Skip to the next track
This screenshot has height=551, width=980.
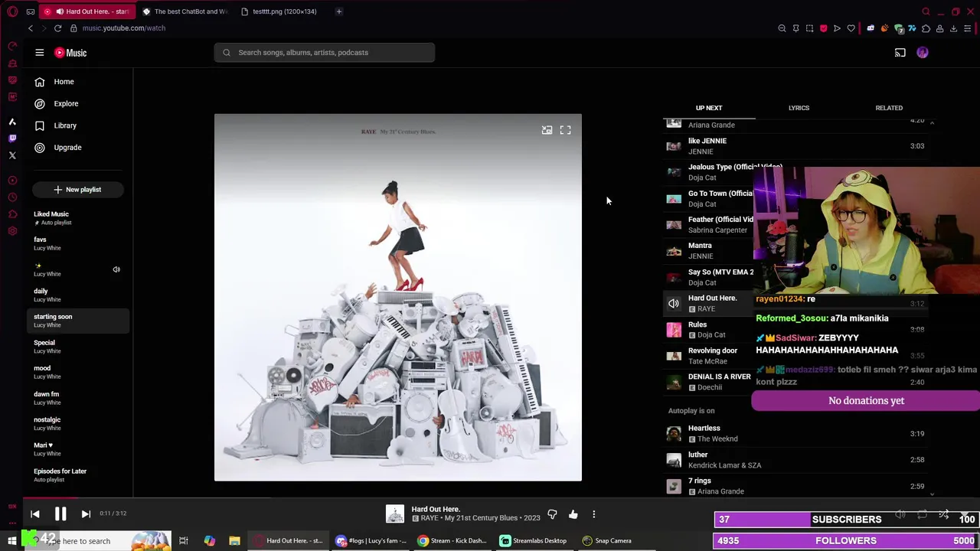[86, 514]
